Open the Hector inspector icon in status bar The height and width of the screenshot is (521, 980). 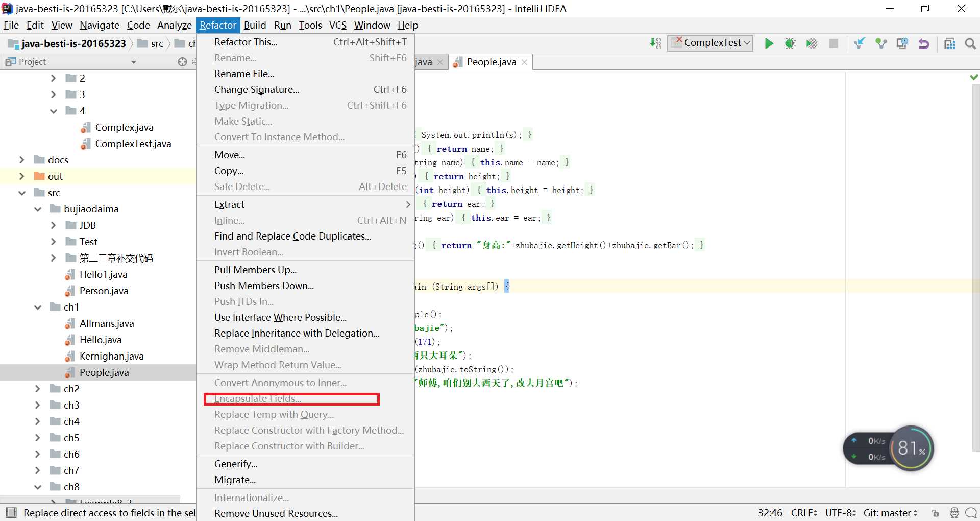pyautogui.click(x=954, y=513)
